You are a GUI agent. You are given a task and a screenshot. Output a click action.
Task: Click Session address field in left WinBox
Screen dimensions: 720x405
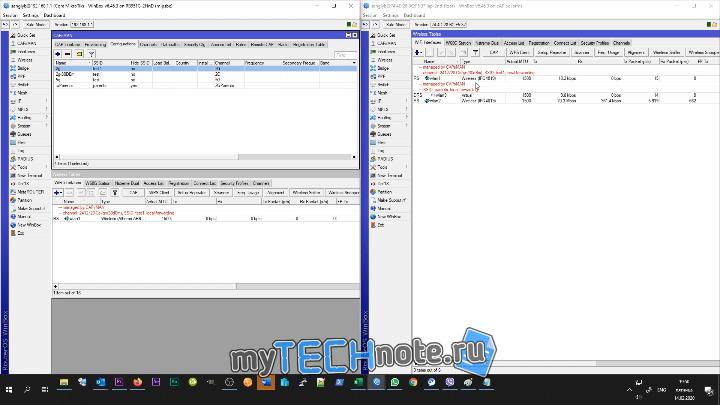point(82,24)
